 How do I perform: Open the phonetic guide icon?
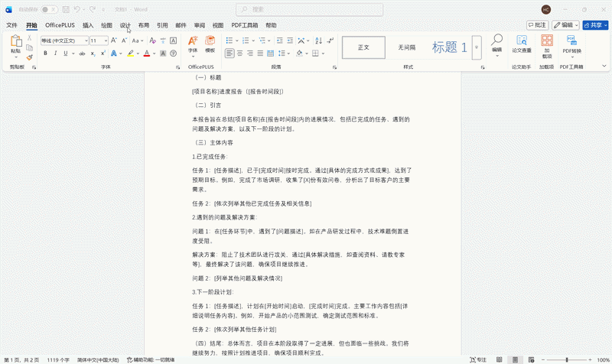click(x=163, y=41)
